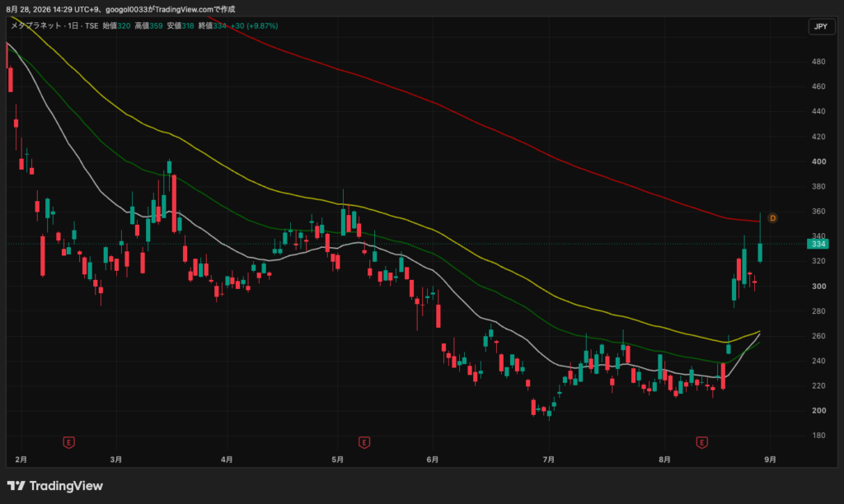Click the 400 price axis label
This screenshot has width=844, height=504.
tap(818, 161)
